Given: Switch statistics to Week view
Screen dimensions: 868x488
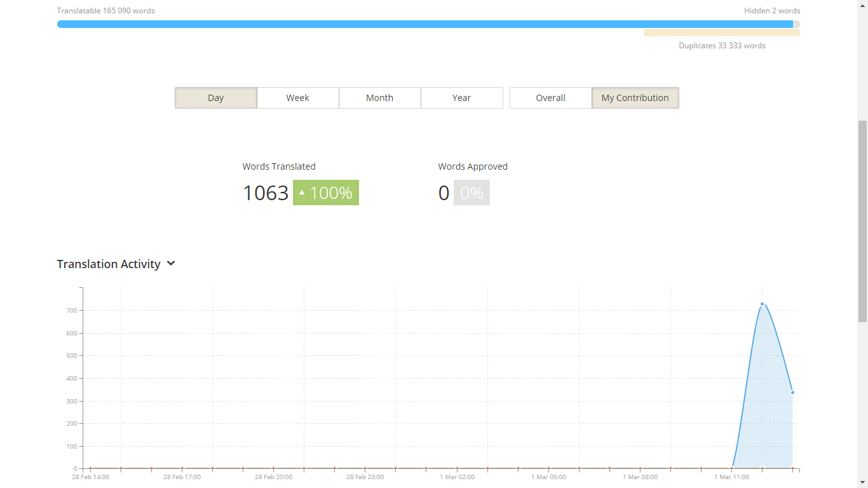Looking at the screenshot, I should point(298,98).
